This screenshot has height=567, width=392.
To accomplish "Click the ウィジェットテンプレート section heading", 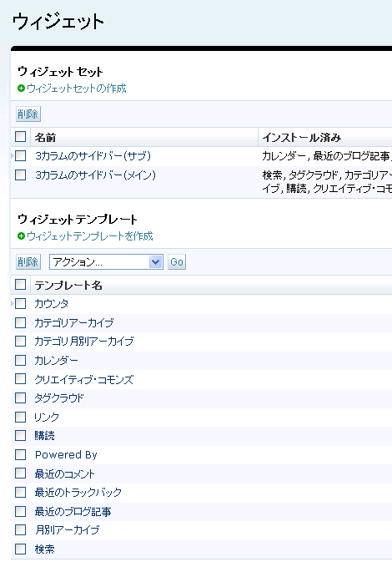I will 78,219.
